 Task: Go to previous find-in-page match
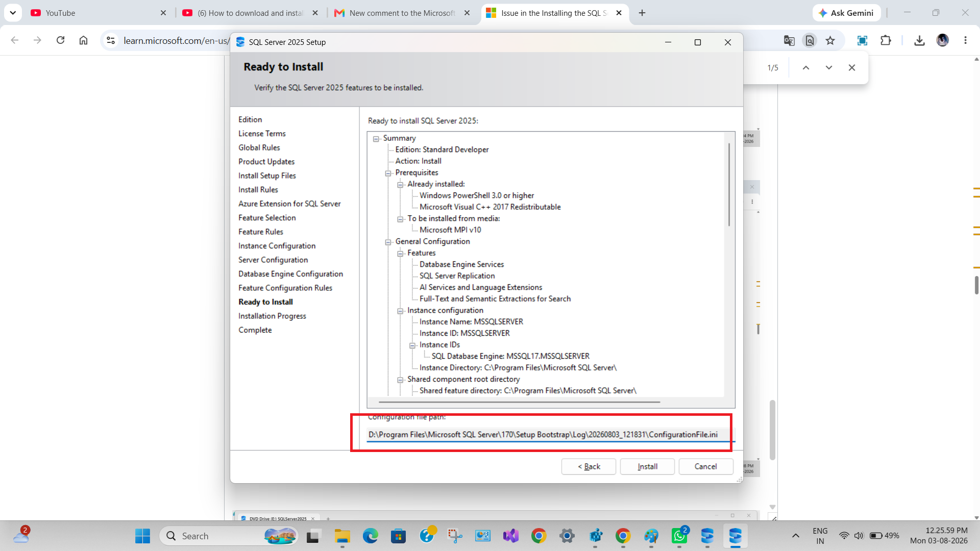coord(806,68)
